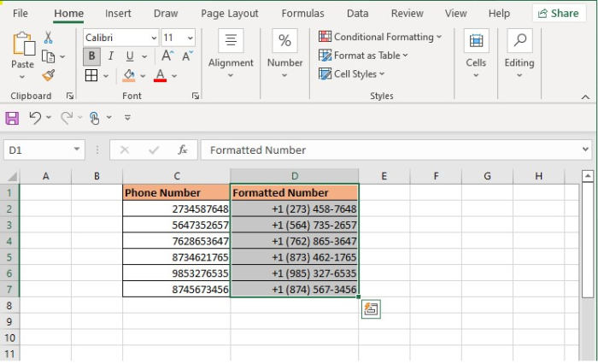Undo the last action
The width and height of the screenshot is (598, 364).
point(35,117)
